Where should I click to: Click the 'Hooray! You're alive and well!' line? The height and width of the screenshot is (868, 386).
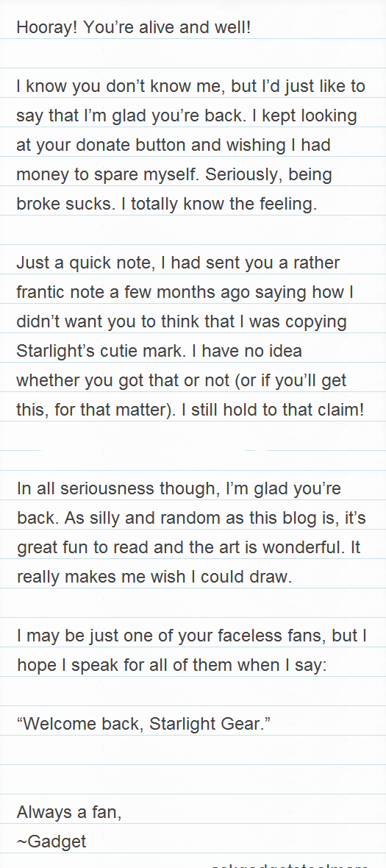click(134, 28)
